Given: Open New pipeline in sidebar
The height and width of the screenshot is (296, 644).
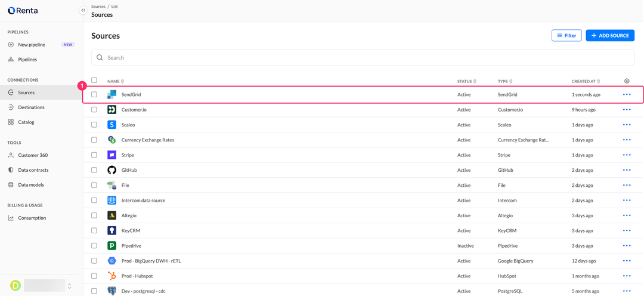Looking at the screenshot, I should (x=41, y=44).
